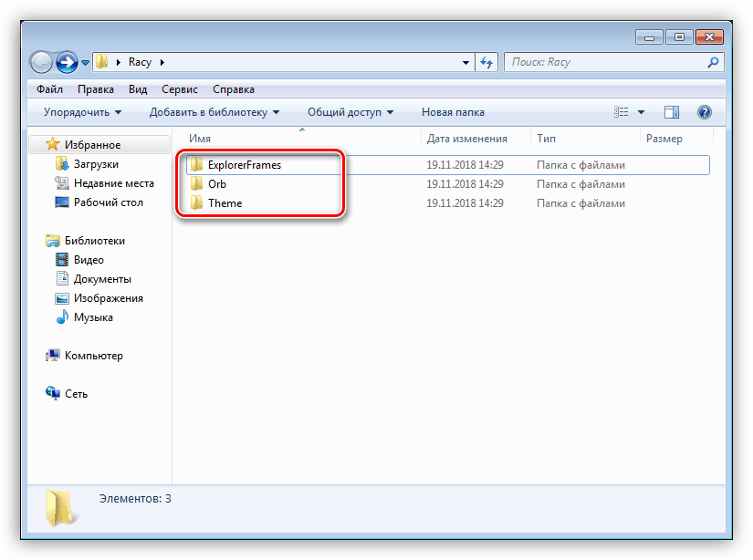Select the ExplorerFrames folder icon
The height and width of the screenshot is (560, 753).
pos(196,164)
